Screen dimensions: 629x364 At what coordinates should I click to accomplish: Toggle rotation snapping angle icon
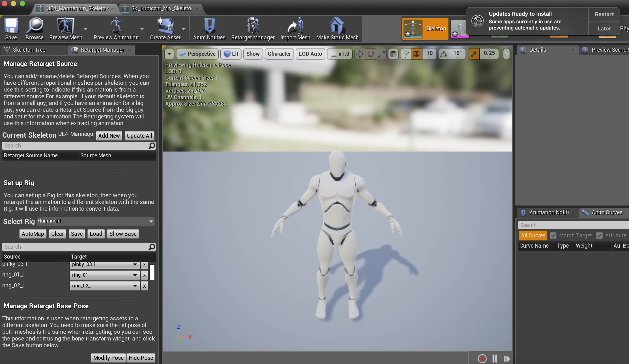tap(444, 54)
